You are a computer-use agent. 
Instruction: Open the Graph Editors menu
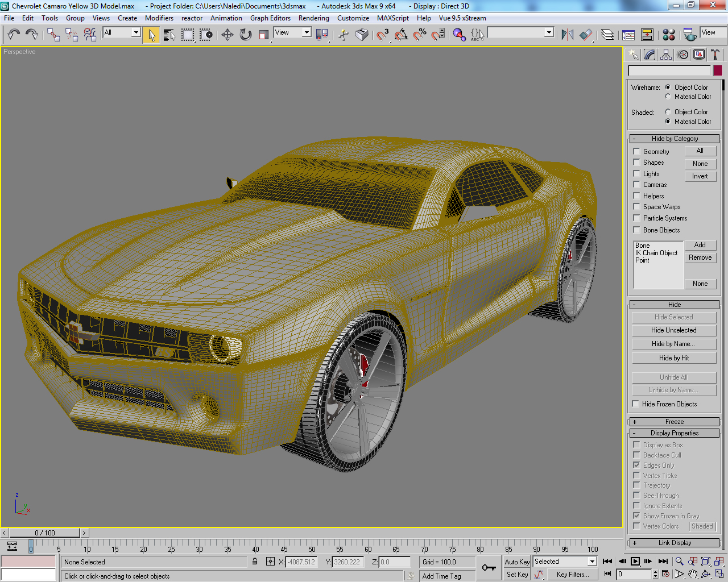tap(270, 18)
